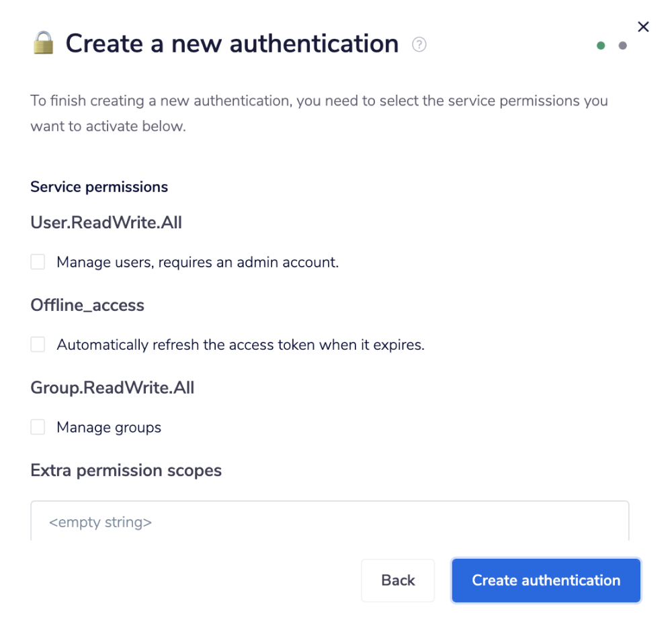
Task: Click the second progress dot near the top right
Action: [622, 46]
